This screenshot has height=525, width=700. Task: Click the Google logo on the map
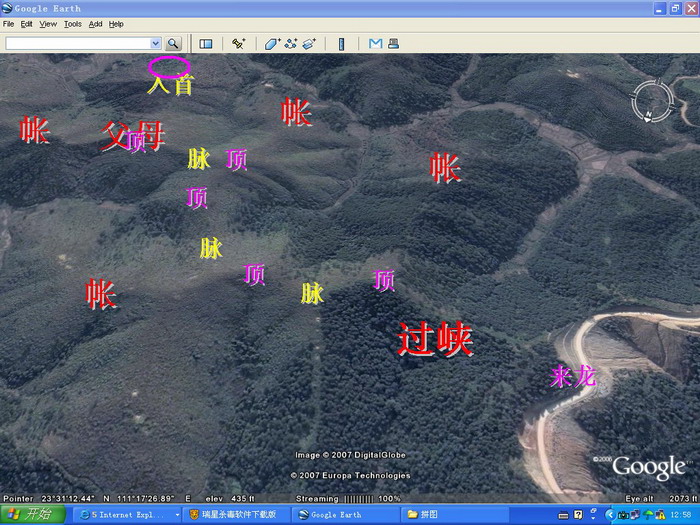coord(648,467)
